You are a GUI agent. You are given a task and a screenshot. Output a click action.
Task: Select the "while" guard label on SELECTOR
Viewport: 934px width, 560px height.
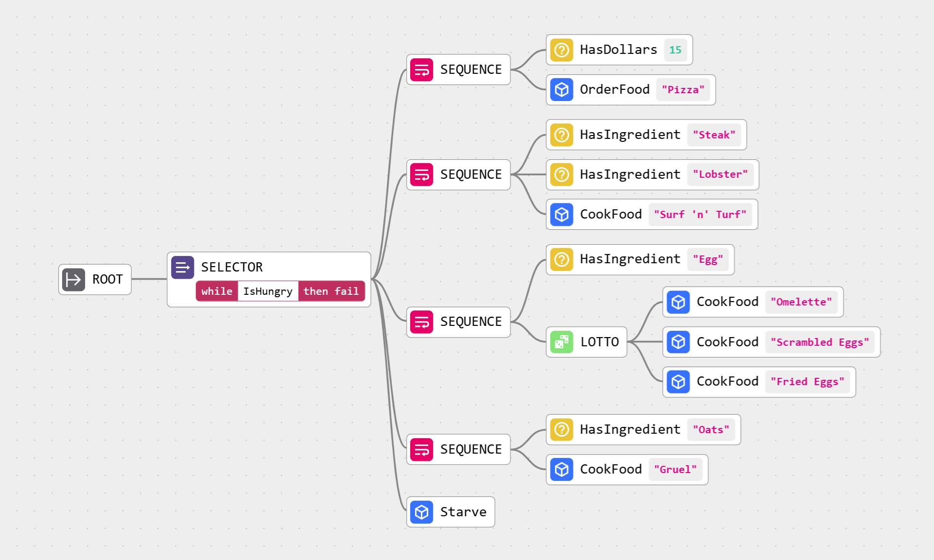217,291
